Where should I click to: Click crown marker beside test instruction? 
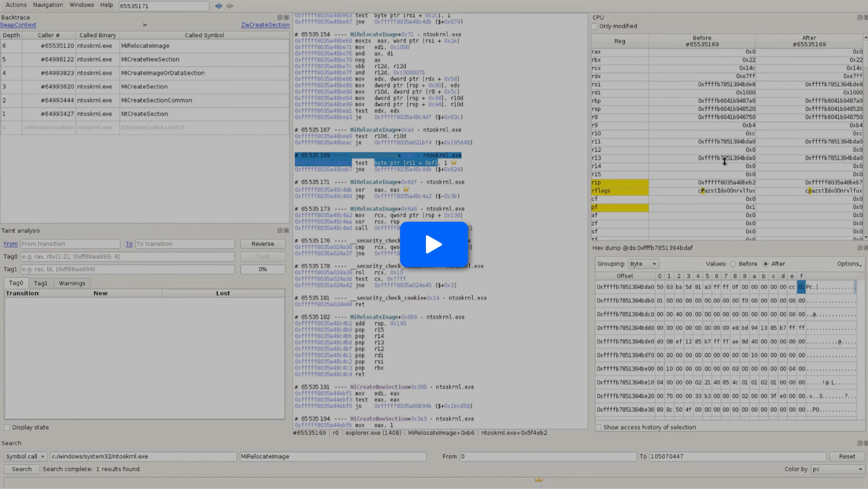click(454, 163)
